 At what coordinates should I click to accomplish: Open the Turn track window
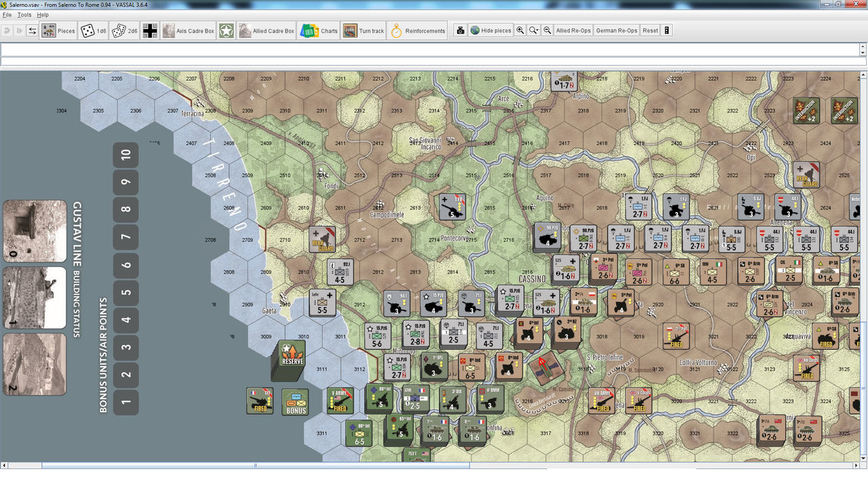coord(363,30)
